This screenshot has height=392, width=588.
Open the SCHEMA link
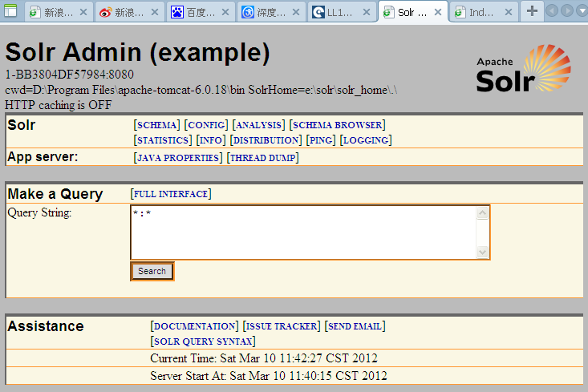(x=156, y=125)
